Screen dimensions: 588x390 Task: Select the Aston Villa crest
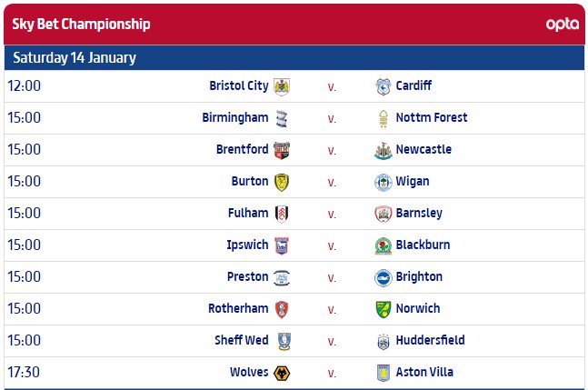(x=384, y=373)
